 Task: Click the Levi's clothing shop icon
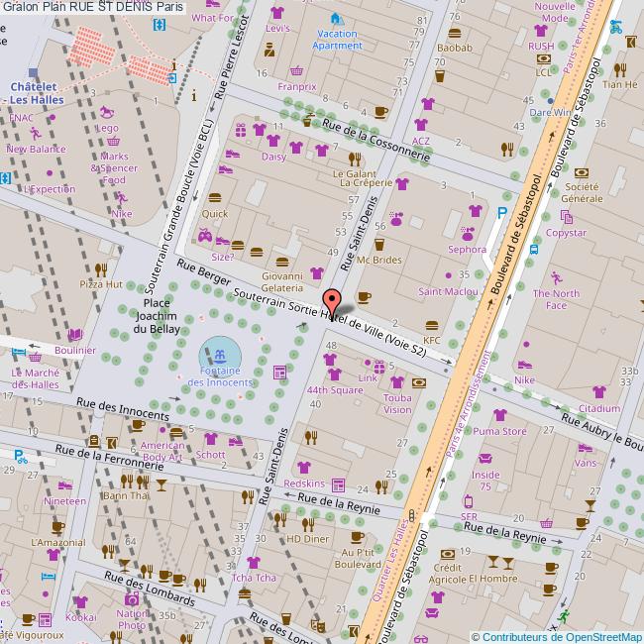tap(276, 13)
